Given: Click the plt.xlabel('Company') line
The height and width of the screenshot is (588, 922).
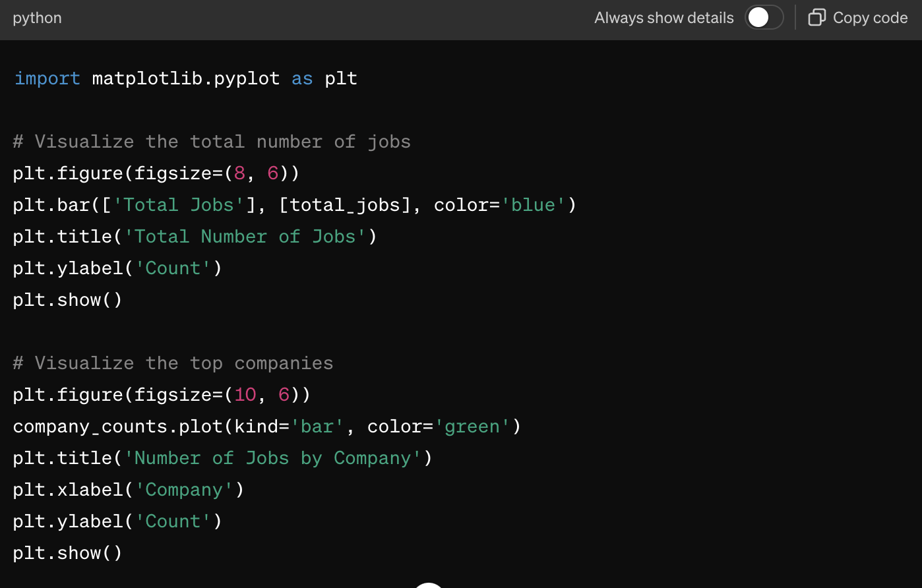Looking at the screenshot, I should [129, 490].
